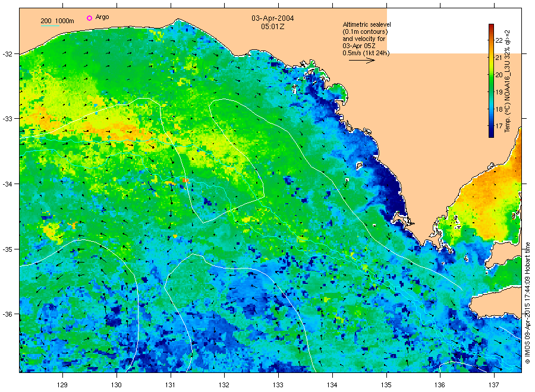Click the 21 tick on the color bar
This screenshot has width=535, height=392.
click(499, 58)
